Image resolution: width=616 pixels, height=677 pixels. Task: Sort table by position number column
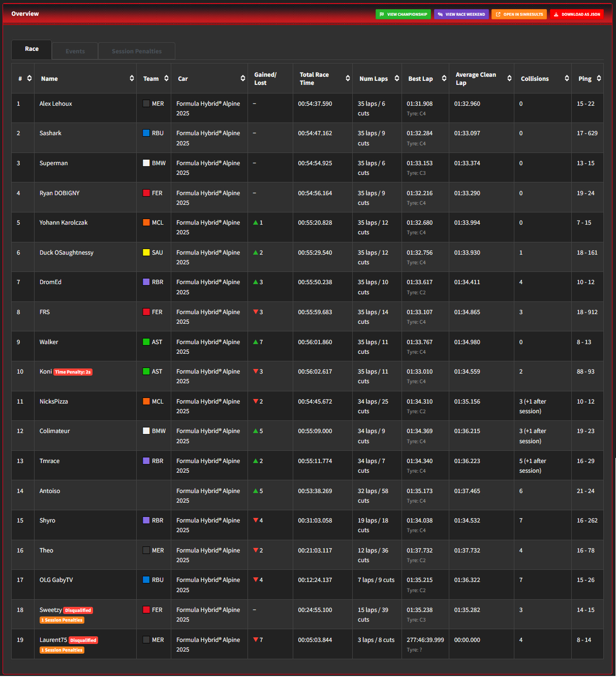point(29,78)
